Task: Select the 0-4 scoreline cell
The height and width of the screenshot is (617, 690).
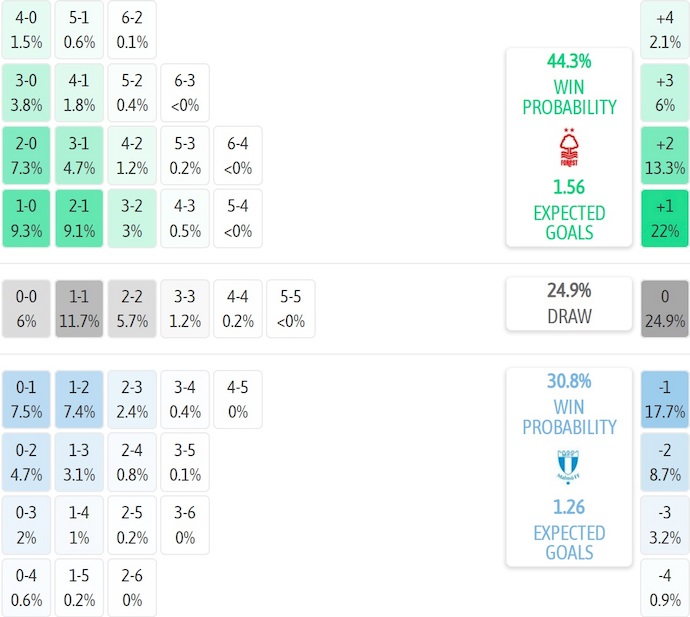Action: coord(26,589)
